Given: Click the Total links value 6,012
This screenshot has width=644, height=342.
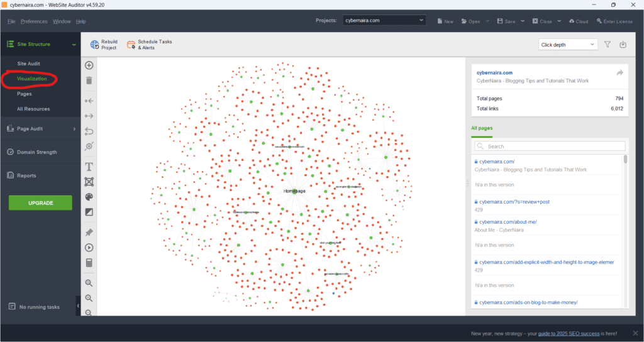Looking at the screenshot, I should pyautogui.click(x=617, y=109).
